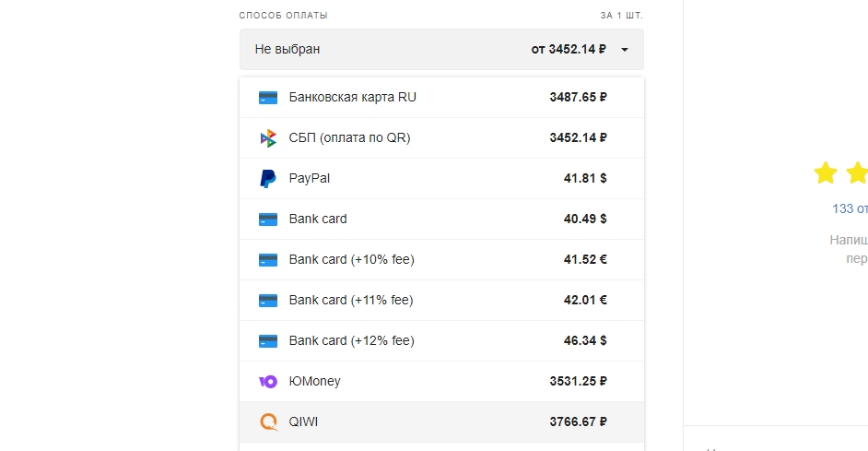
Task: Click the Bank card +12% fee icon
Action: (x=268, y=341)
